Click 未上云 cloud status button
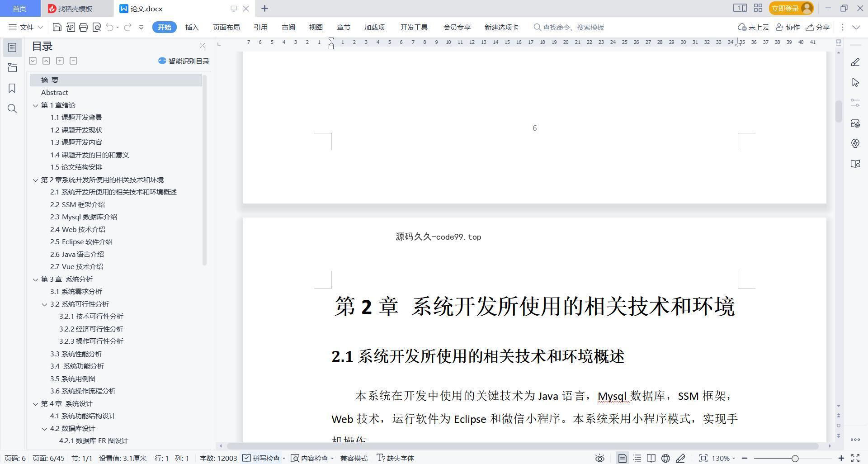This screenshot has width=868, height=464. point(753,27)
